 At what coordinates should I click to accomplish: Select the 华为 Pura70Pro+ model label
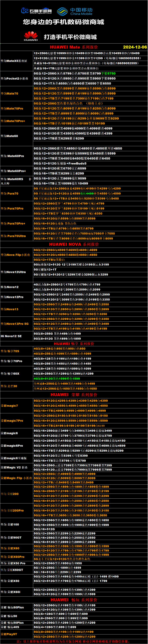pos(13,223)
